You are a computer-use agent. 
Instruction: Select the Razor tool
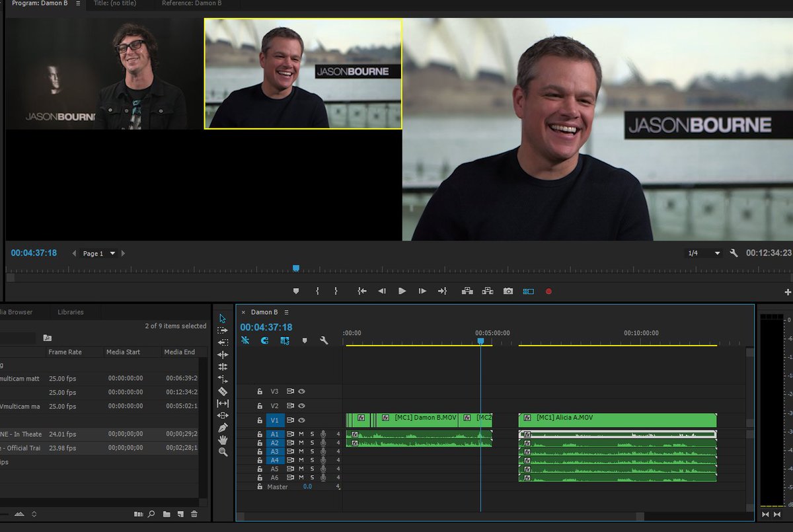click(223, 391)
